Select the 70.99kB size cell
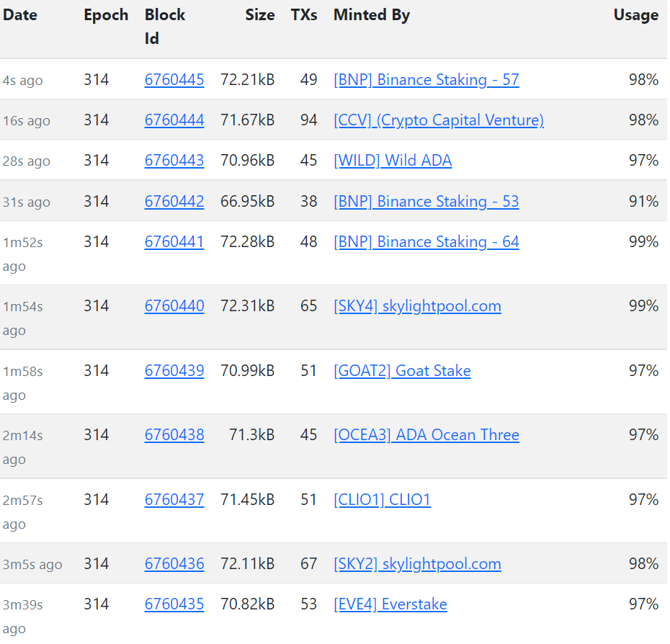This screenshot has width=670, height=644. (247, 371)
